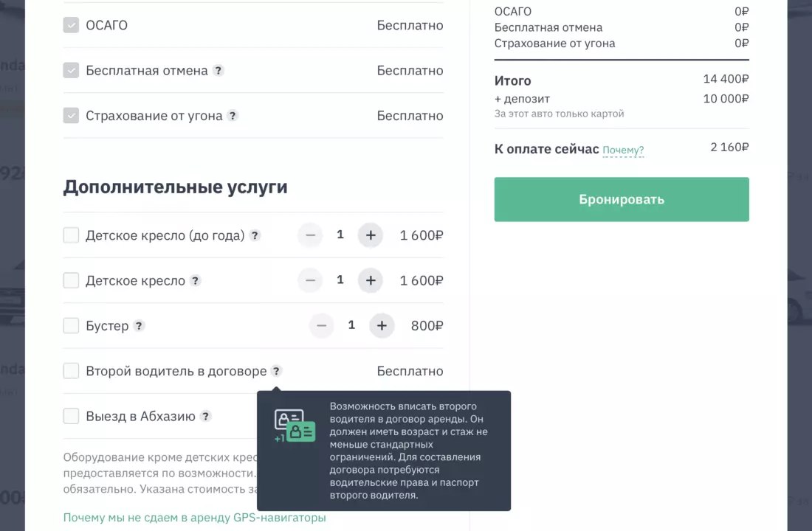Decrease Бустер quantity with minus button
Viewport: 812px width, 531px height.
322,326
